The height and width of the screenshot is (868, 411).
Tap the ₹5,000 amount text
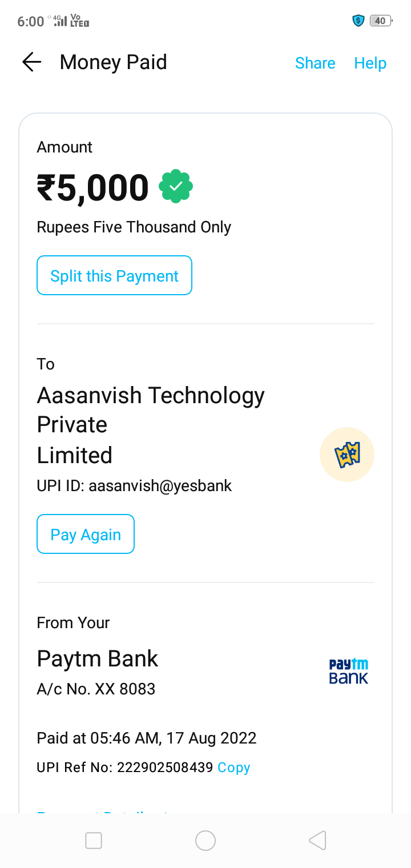click(93, 187)
